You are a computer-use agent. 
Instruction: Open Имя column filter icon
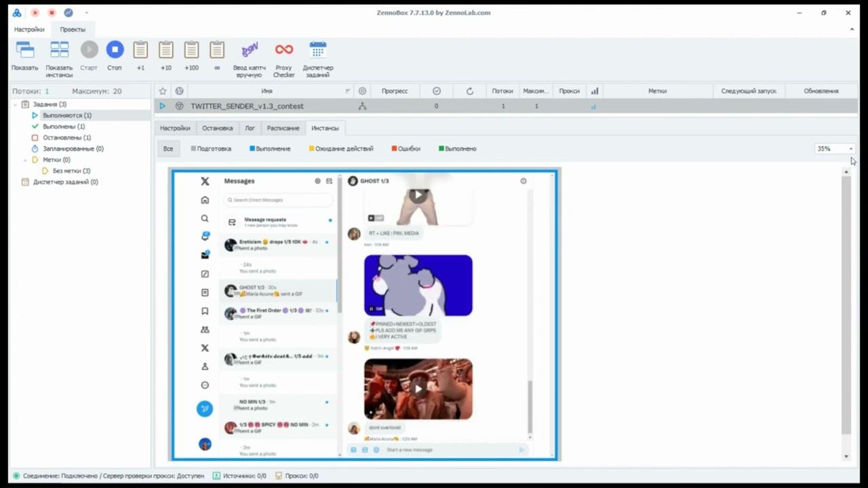tap(348, 91)
